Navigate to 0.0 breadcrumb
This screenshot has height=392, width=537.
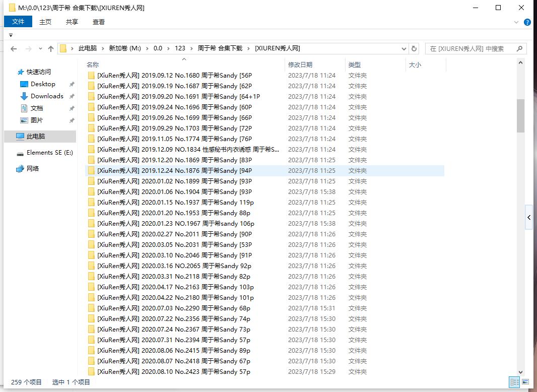click(x=158, y=48)
